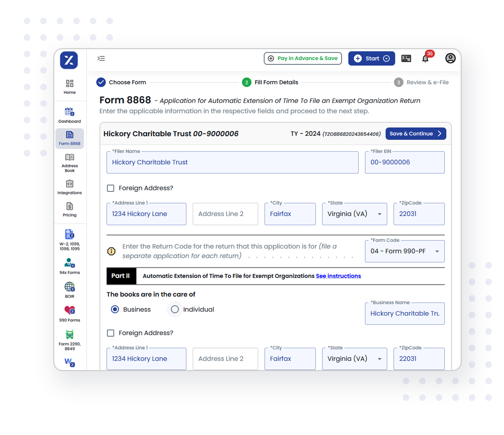Screen dimensions: 504x435
Task: Open the See instructions link
Action: (x=338, y=276)
